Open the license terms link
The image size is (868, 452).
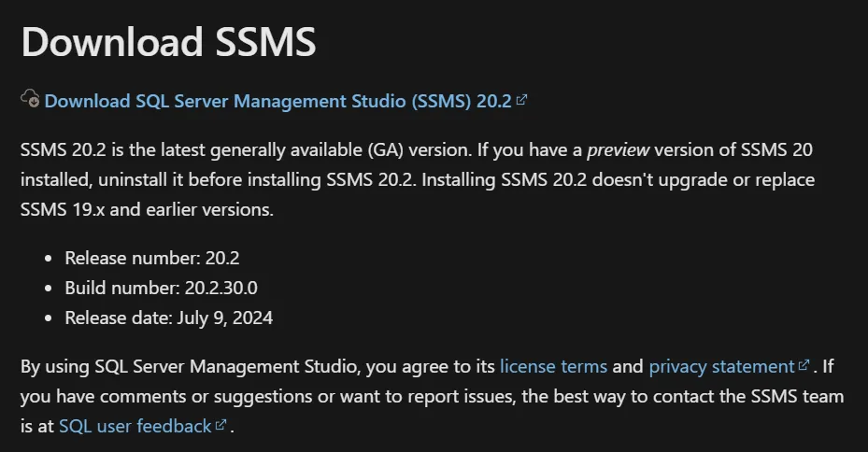553,366
